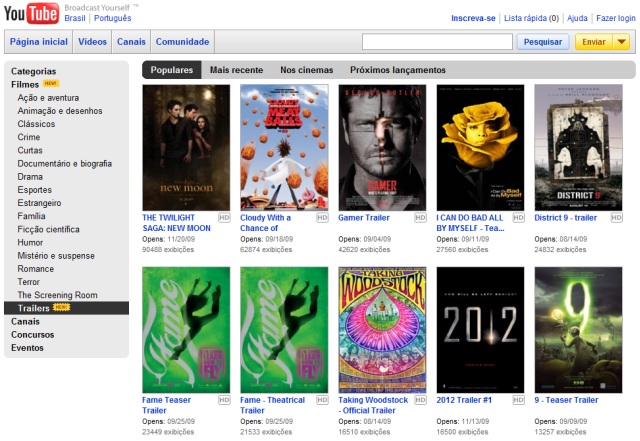Go to Página inicial
The width and height of the screenshot is (640, 441).
pos(39,42)
